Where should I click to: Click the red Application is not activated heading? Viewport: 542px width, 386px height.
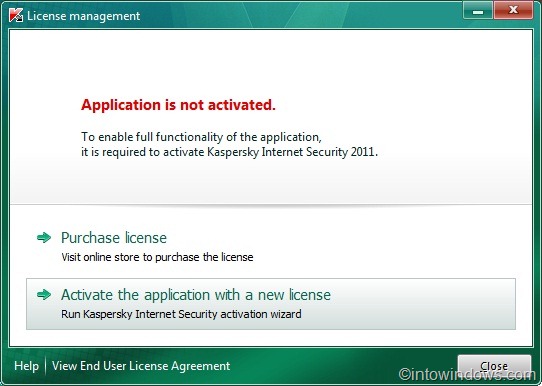[x=178, y=105]
